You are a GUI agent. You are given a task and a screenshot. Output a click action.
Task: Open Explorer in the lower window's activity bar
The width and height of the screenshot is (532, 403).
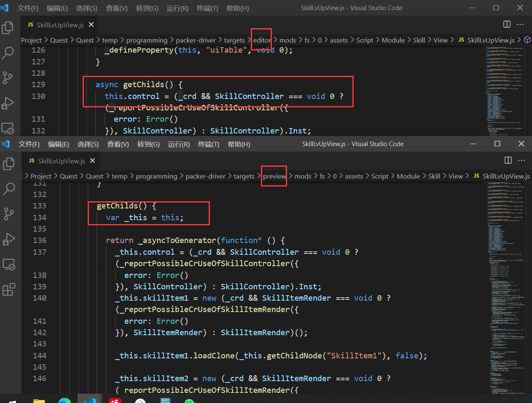[9, 164]
